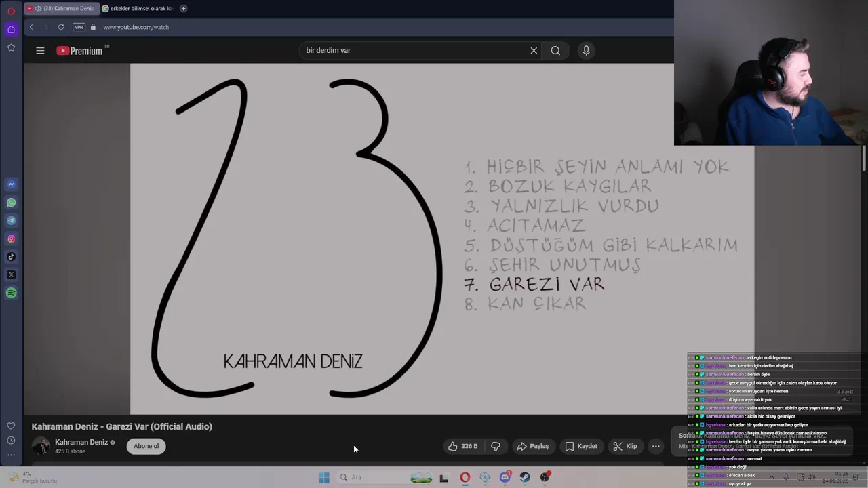Image resolution: width=868 pixels, height=488 pixels.
Task: Open the Opera main menu logo
Action: (11, 11)
